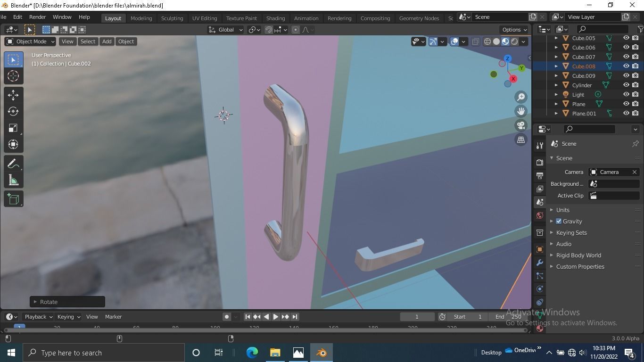Viewport: 644px width, 362px height.
Task: Play the animation forward
Action: pos(276,317)
